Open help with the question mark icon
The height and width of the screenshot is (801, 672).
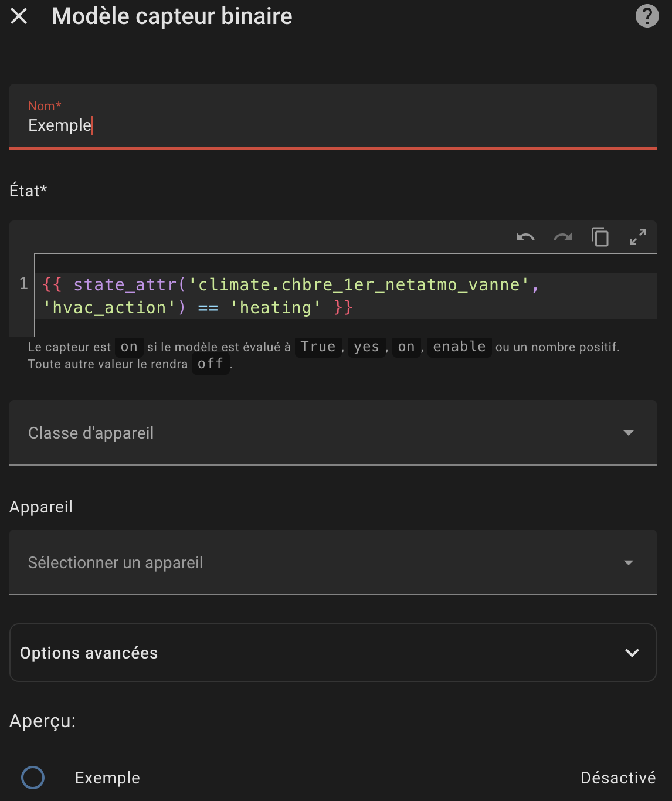click(x=647, y=16)
